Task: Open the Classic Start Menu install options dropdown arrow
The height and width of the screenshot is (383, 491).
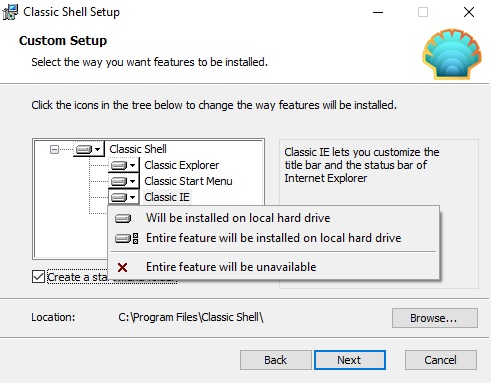Action: [133, 181]
